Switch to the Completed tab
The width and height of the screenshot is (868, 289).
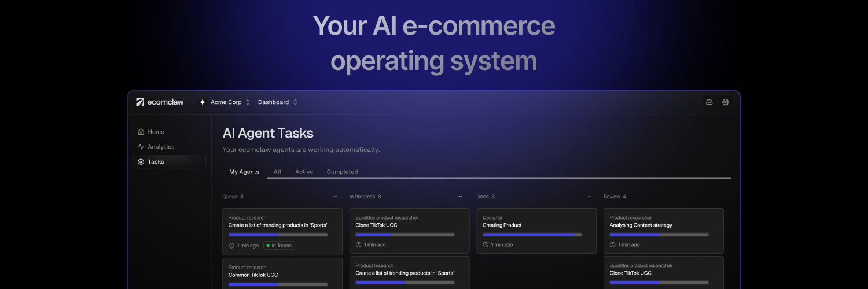342,172
